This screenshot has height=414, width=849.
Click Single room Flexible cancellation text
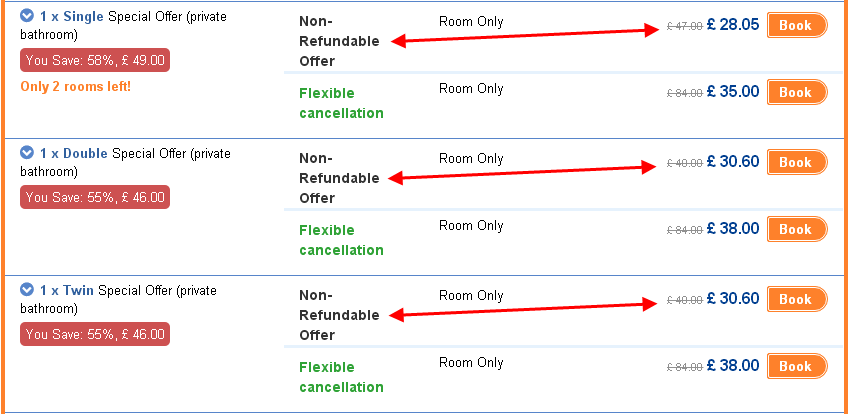[x=341, y=103]
